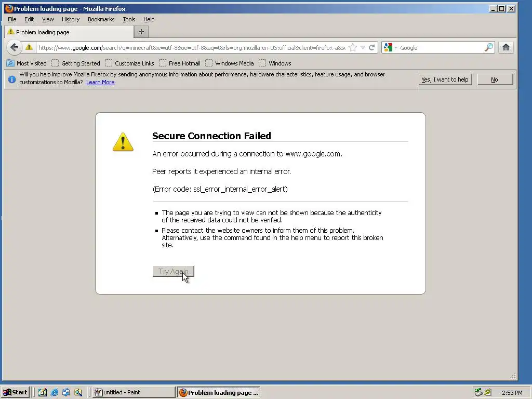Click the Try Again button
The width and height of the screenshot is (532, 399).
(174, 271)
